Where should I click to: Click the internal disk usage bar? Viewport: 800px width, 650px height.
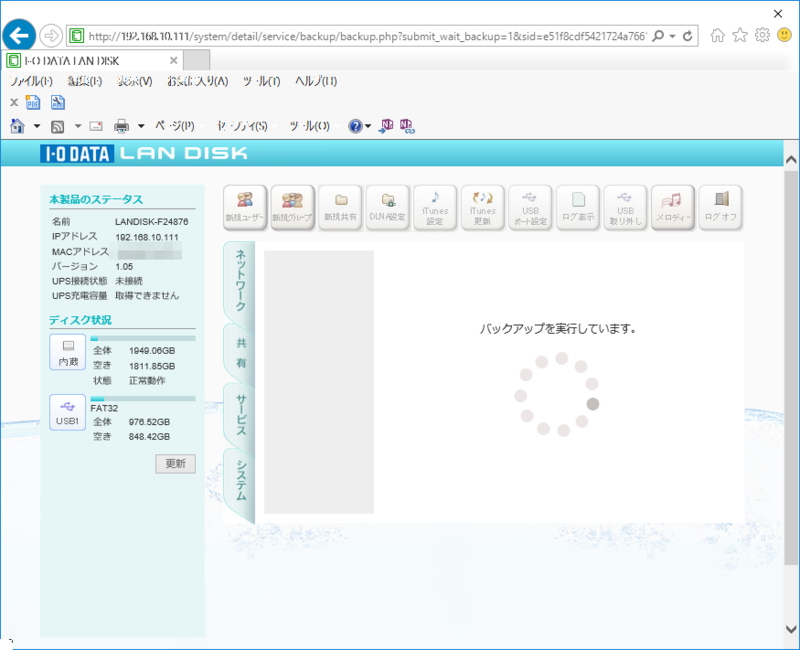pos(143,338)
